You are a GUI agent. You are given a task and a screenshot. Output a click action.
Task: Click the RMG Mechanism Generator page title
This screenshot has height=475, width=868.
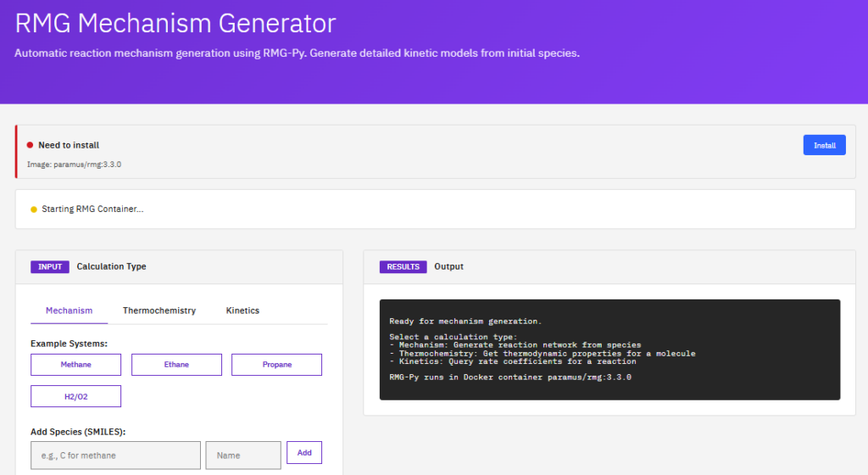click(x=175, y=23)
